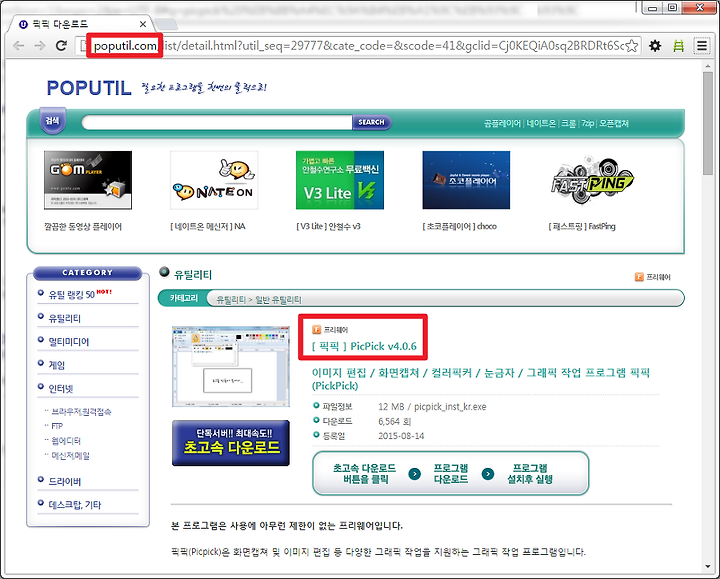Click the 2015-08-14 registration date
The height and width of the screenshot is (579, 720).
[401, 436]
